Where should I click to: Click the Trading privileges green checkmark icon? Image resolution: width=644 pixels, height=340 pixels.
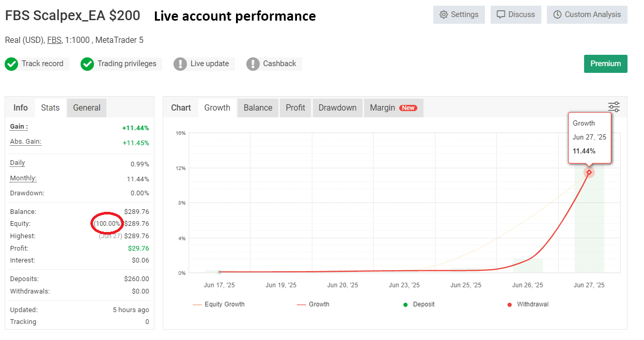tap(87, 64)
